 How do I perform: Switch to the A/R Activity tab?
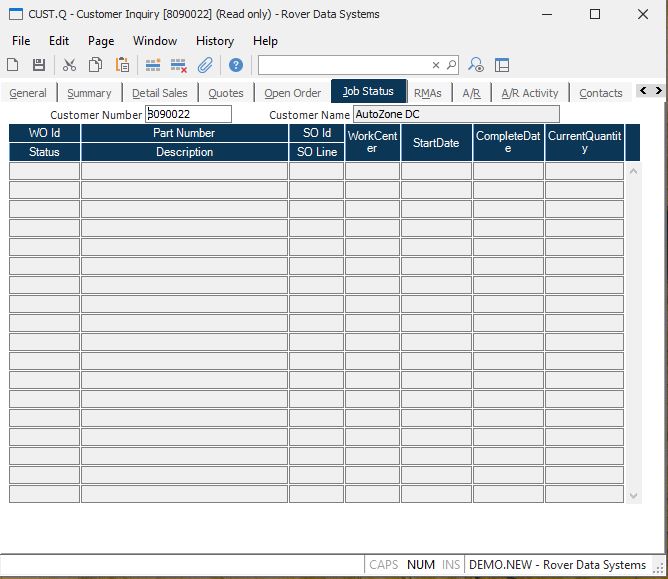530,93
